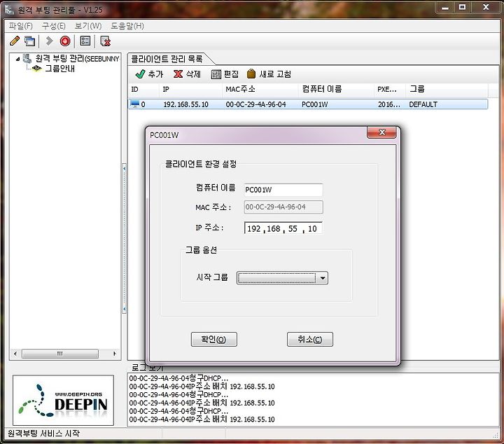Viewport: 504px width, 444px height.
Task: Click the red stop service icon
Action: tap(65, 41)
